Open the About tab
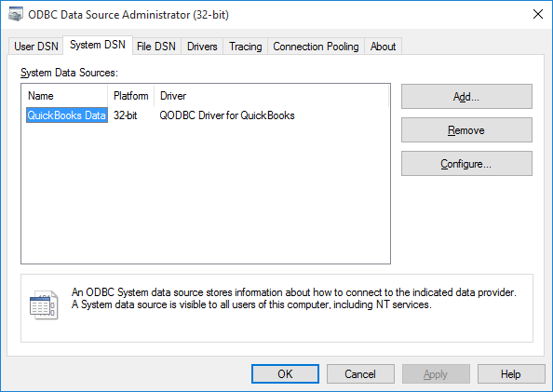553x392 pixels. tap(383, 47)
